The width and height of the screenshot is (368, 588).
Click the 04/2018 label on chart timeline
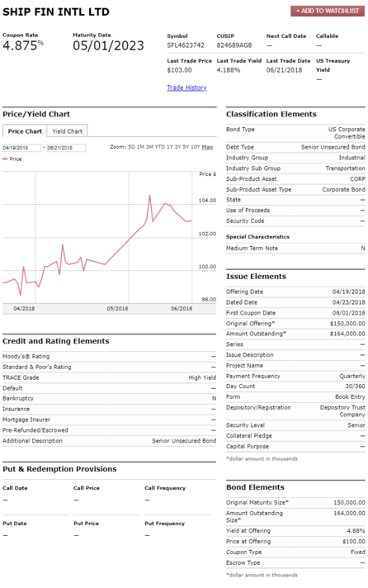pyautogui.click(x=24, y=308)
